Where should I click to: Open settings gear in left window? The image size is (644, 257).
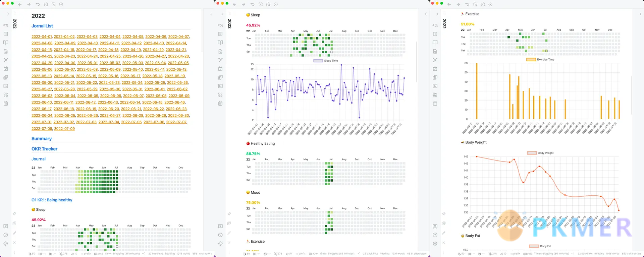click(x=6, y=244)
